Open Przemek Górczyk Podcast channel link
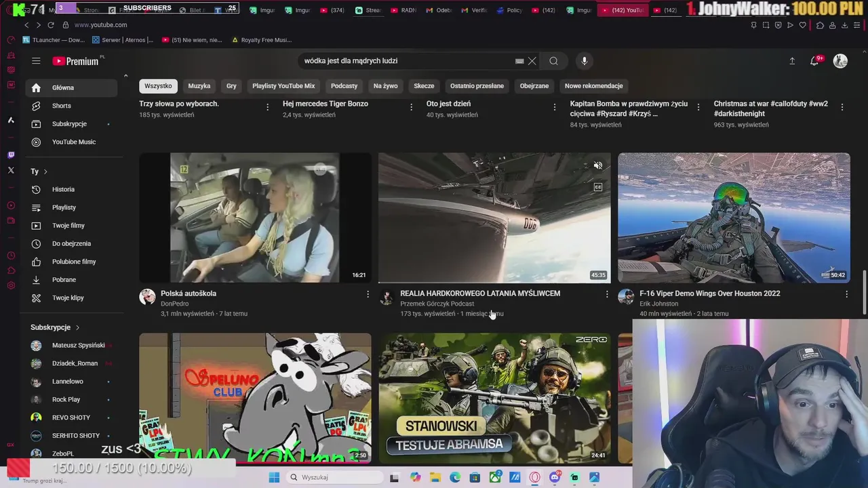Screen dimensions: 868x488 437,304
